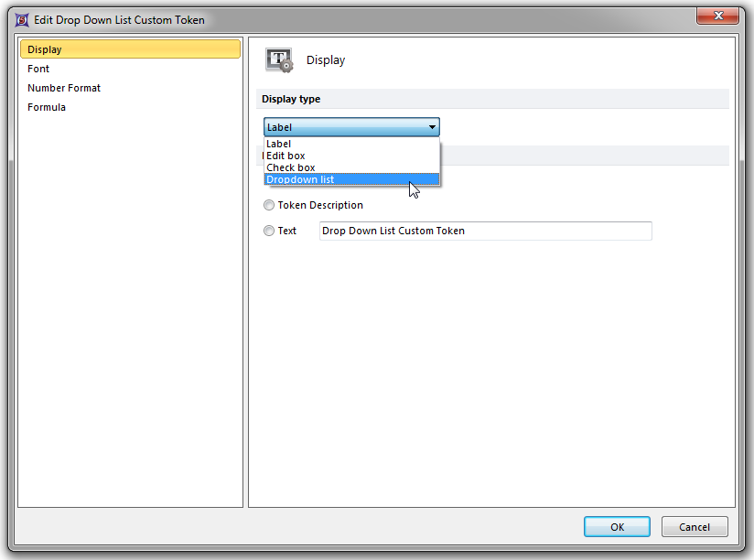
Task: Click the 'Display type' section header
Action: [291, 99]
